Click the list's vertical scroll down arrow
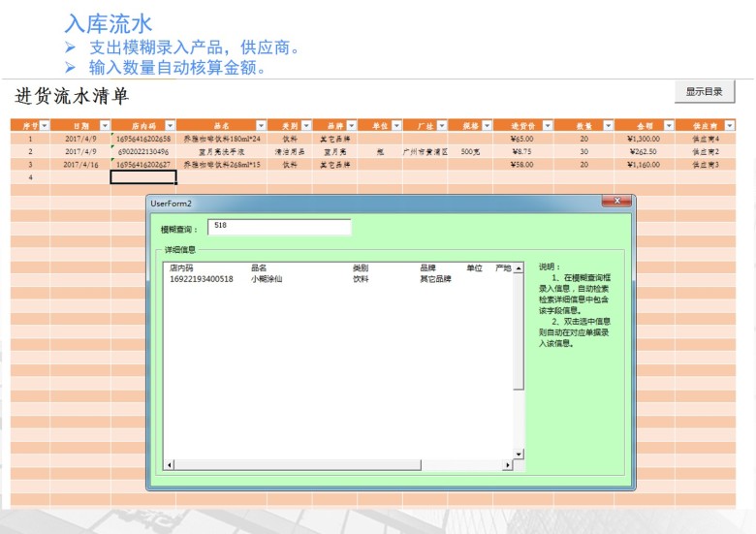Image resolution: width=756 pixels, height=534 pixels. (x=519, y=454)
